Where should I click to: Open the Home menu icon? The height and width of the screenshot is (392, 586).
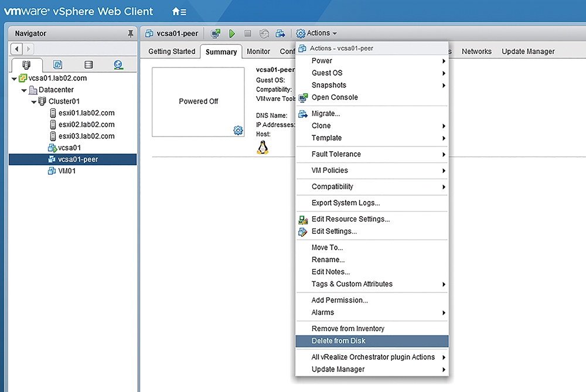click(x=179, y=12)
